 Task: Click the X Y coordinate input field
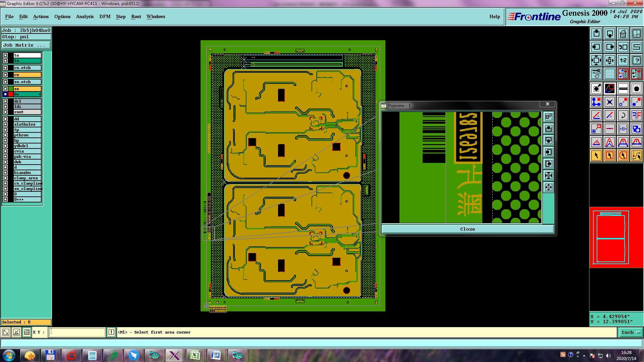77,332
